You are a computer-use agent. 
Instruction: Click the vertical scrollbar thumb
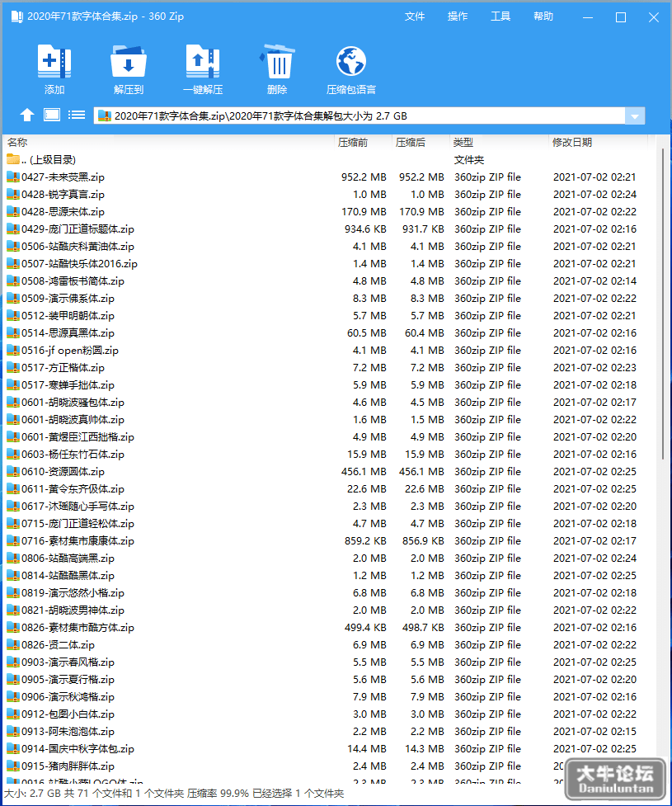pos(663,304)
